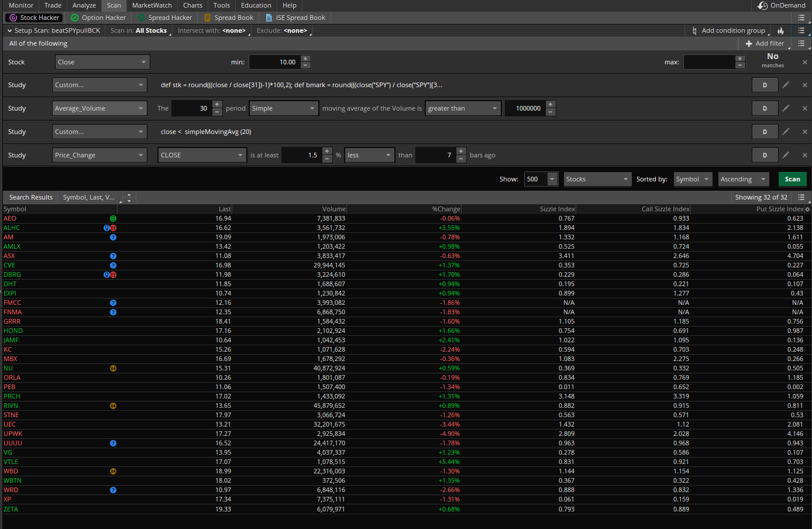812x529 pixels.
Task: Open the list menu icon beside Add filter
Action: tap(801, 43)
